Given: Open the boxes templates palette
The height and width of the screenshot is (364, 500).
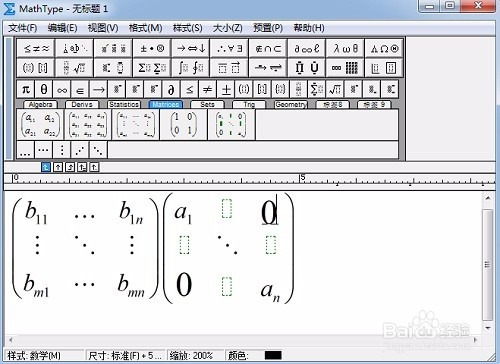Looking at the screenshot, I should (x=384, y=68).
